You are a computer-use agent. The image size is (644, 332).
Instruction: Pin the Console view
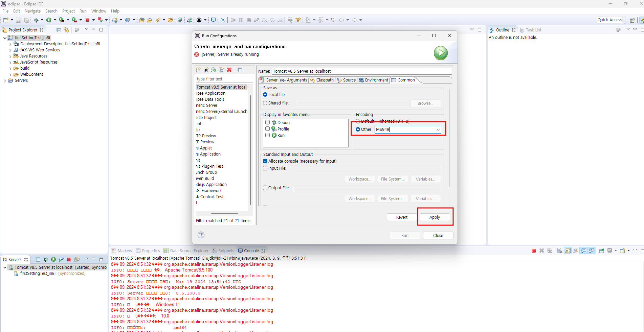[602, 251]
